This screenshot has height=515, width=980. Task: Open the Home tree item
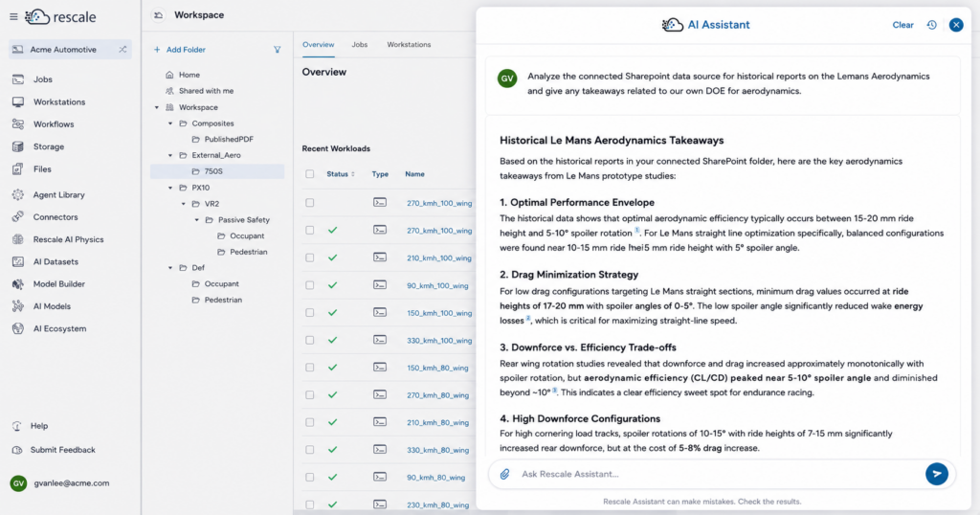click(x=189, y=75)
